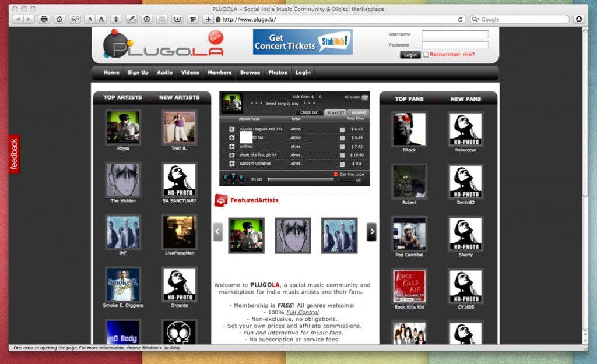This screenshot has width=597, height=364.
Task: Go to Home via toolbar house icon
Action: [x=59, y=19]
